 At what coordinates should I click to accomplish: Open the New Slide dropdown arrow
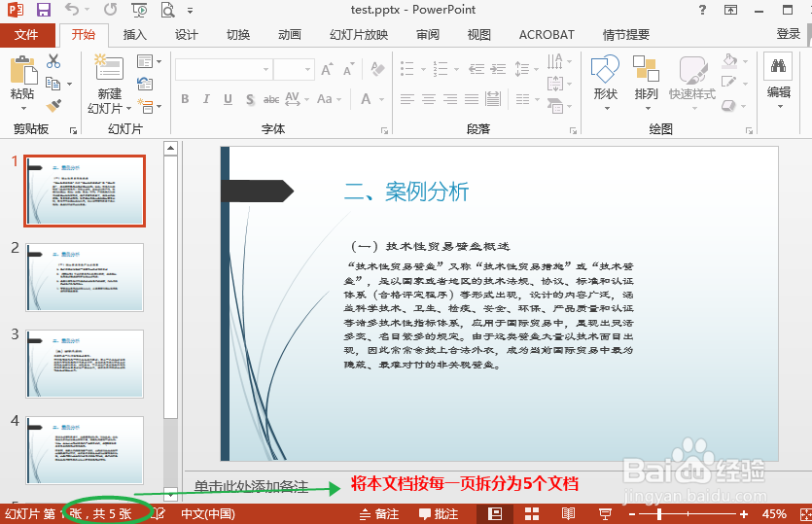click(128, 109)
